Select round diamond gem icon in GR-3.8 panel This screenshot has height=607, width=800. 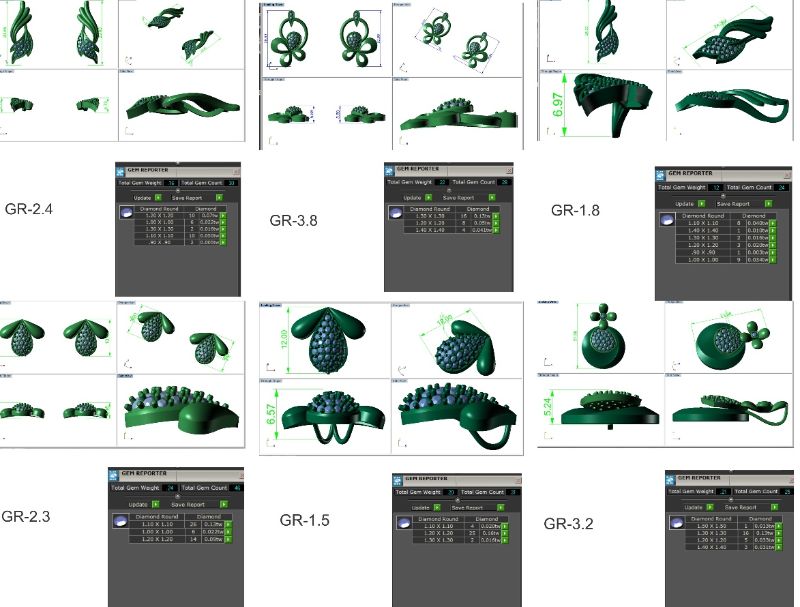(396, 213)
